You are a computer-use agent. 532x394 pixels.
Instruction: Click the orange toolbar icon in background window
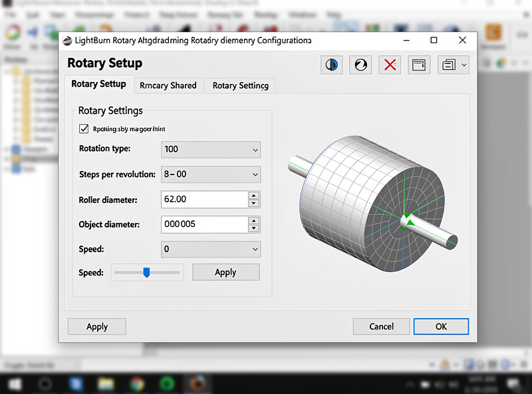pyautogui.click(x=493, y=33)
